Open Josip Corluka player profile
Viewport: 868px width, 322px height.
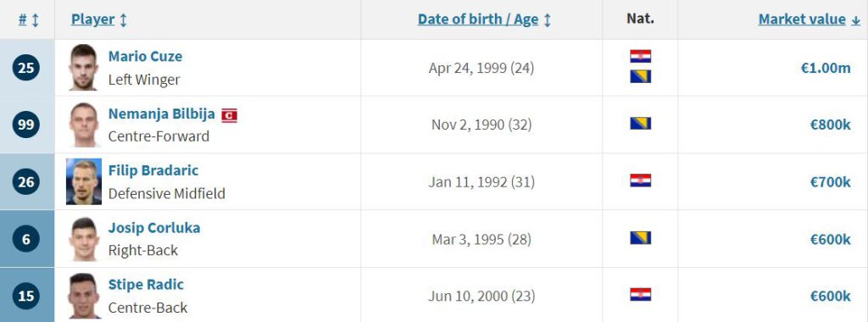click(154, 228)
